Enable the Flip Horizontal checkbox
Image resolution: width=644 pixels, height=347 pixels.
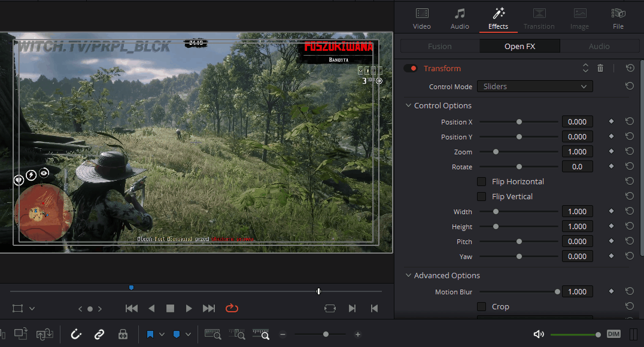click(x=481, y=182)
